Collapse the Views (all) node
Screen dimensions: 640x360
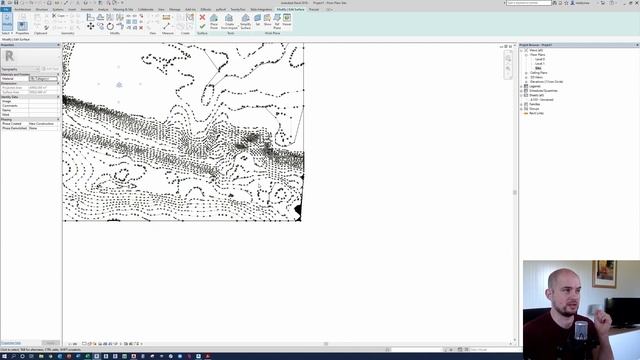pyautogui.click(x=521, y=50)
